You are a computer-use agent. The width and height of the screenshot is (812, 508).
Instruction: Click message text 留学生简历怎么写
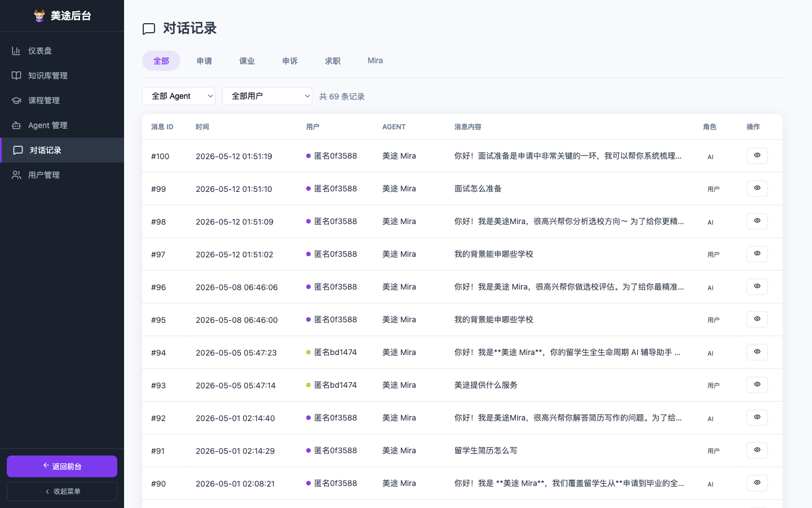486,450
